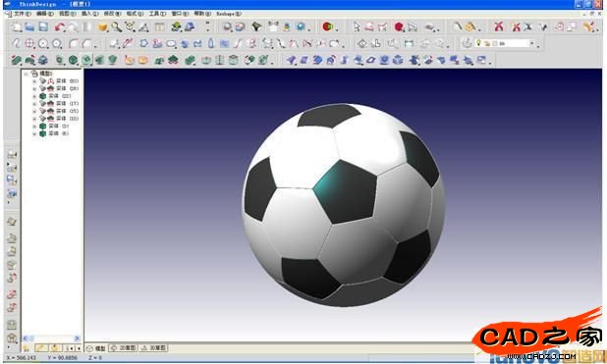This screenshot has height=364, width=607.
Task: Toggle the lock icon in layer box
Action: [x=487, y=44]
